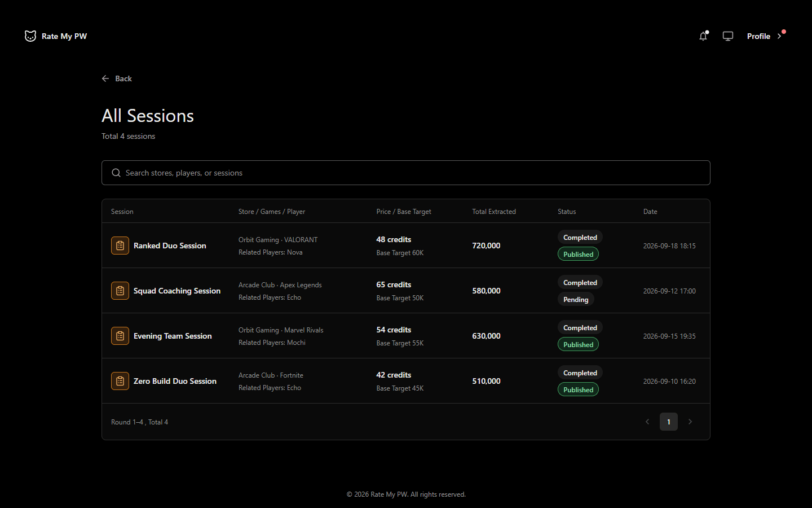Click Total 4 sessions subtitle
The image size is (812, 508).
click(128, 136)
